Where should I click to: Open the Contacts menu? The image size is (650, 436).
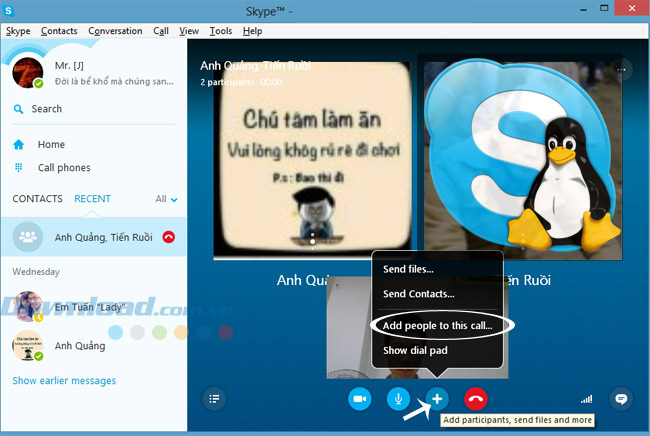point(59,31)
